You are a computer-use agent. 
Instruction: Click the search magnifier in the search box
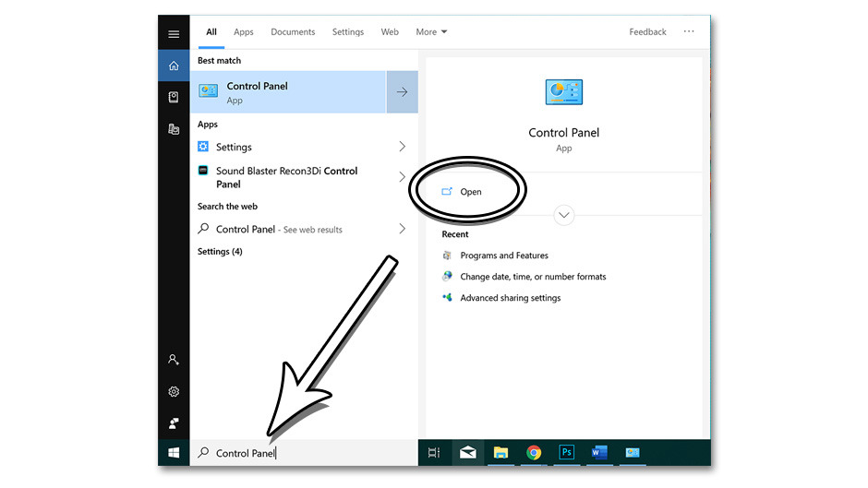coord(203,452)
